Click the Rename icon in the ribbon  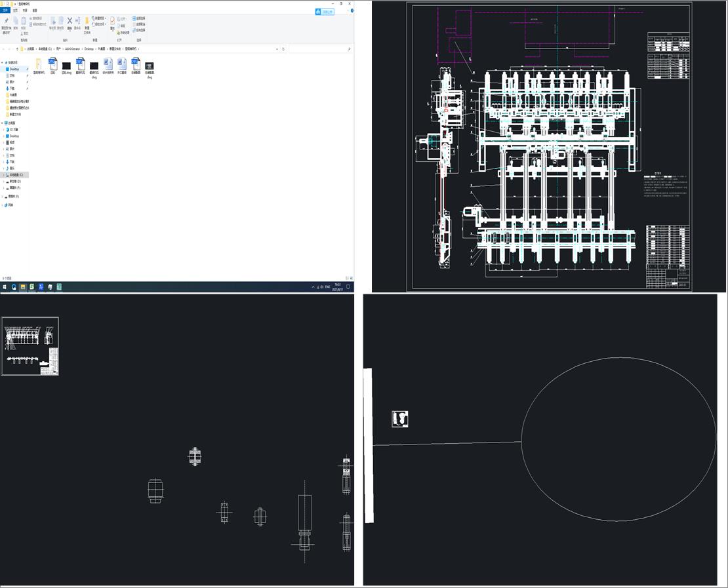tap(77, 21)
